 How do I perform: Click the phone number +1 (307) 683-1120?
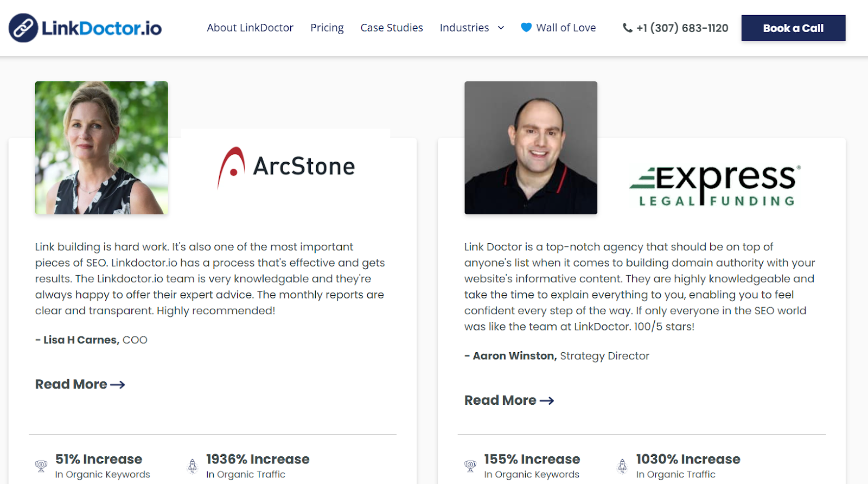point(682,28)
